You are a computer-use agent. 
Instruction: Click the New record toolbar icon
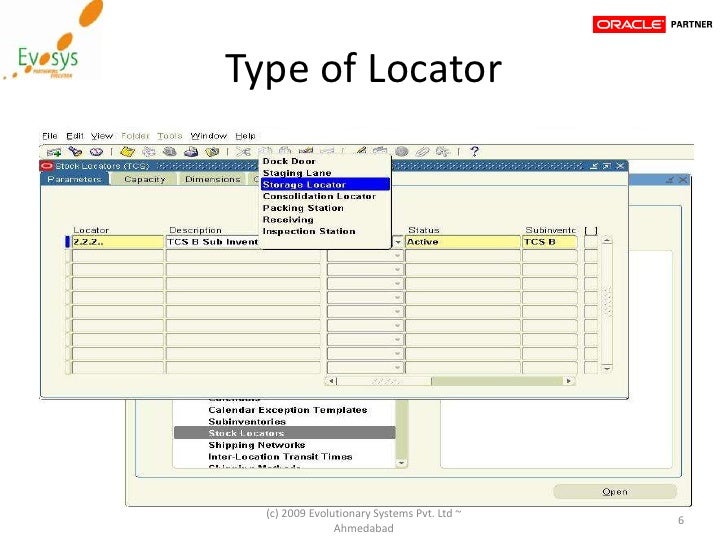point(54,152)
